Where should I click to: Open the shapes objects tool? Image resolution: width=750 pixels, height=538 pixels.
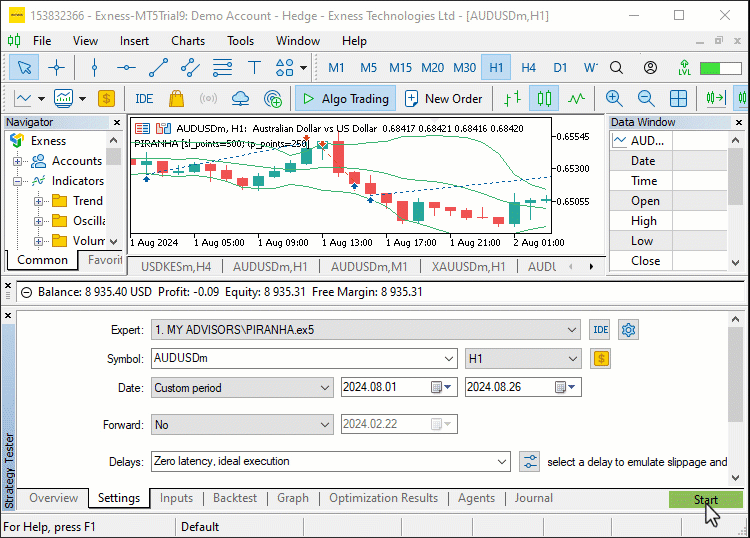(285, 67)
